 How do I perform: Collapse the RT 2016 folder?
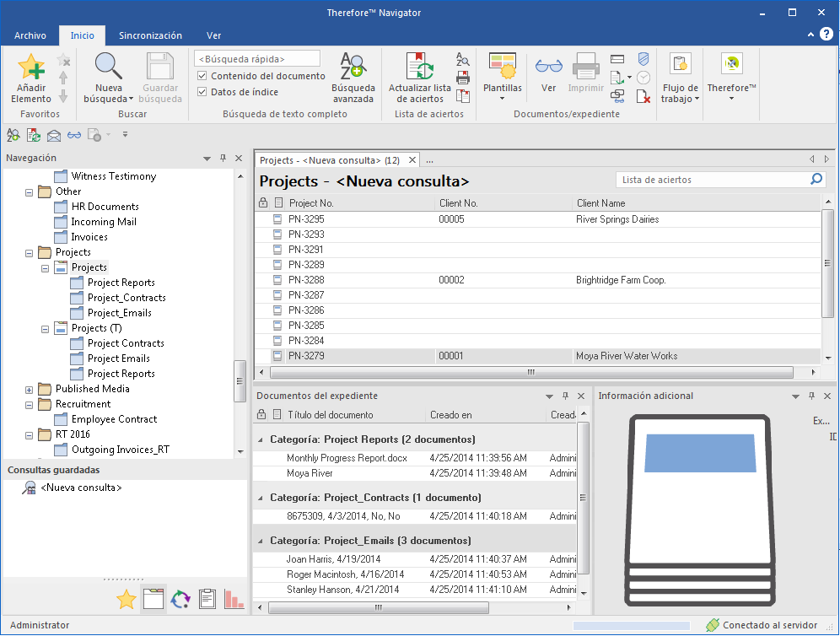(29, 435)
